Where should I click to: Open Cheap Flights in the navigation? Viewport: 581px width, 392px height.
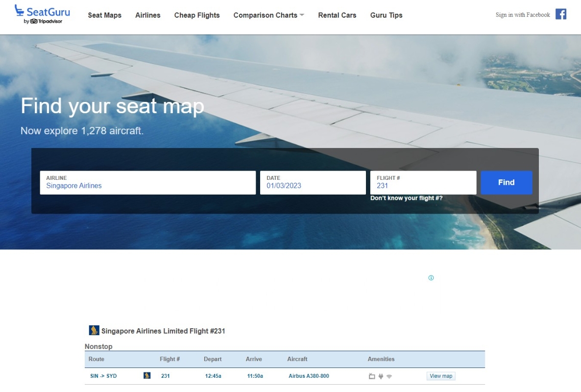(197, 15)
